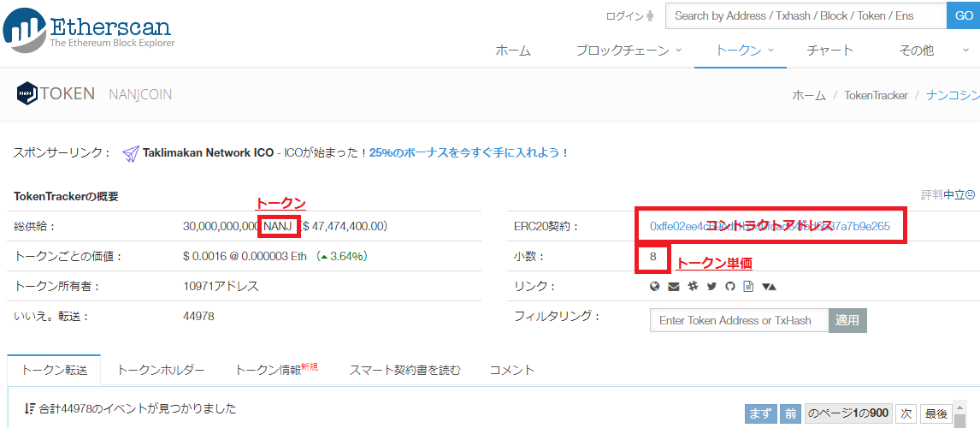Open the ERC20 contract address link

tap(770, 226)
